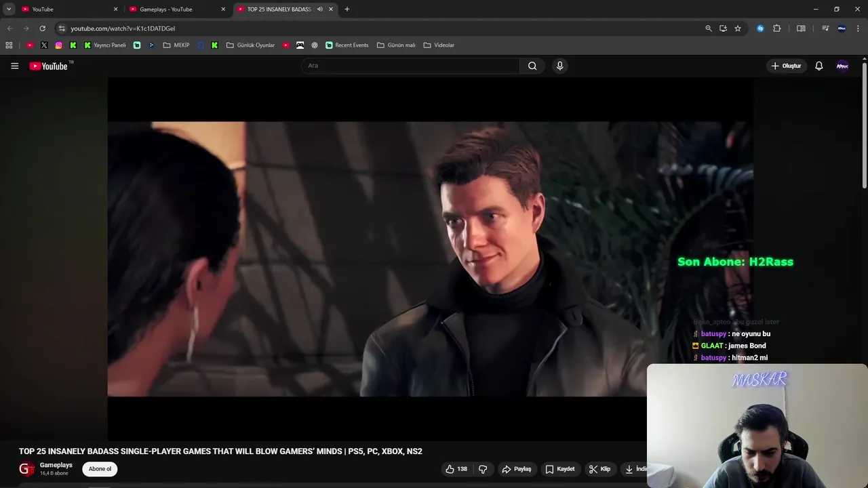Open the game controller bookmark icon
The width and height of the screenshot is (868, 488).
click(300, 45)
